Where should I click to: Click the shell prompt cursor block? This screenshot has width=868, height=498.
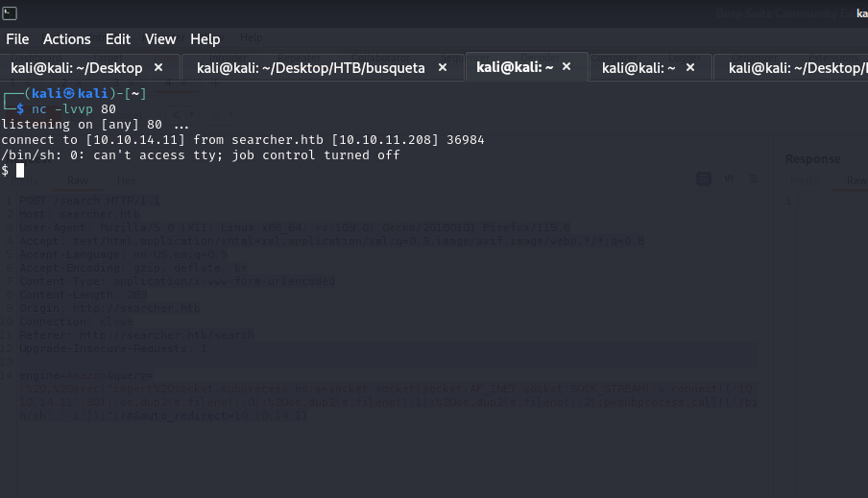point(20,171)
